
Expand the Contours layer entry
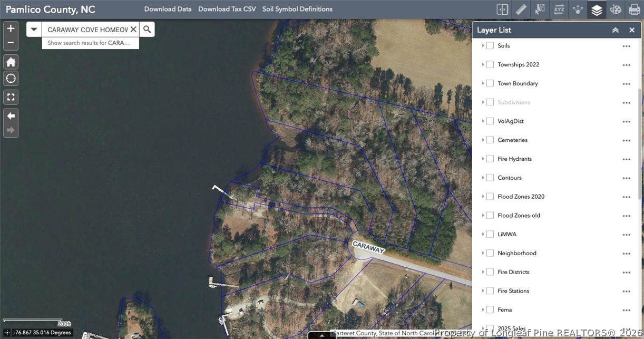[x=483, y=178]
